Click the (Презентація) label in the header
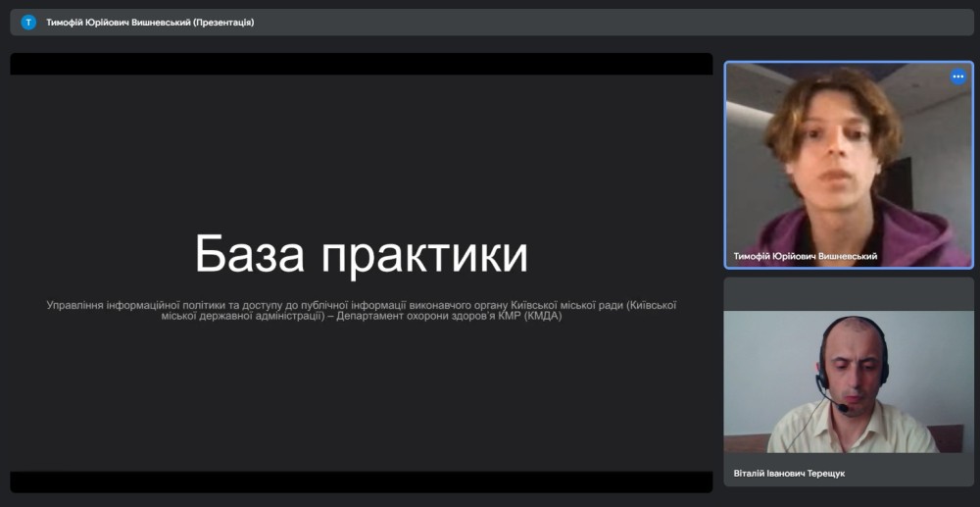 point(223,22)
